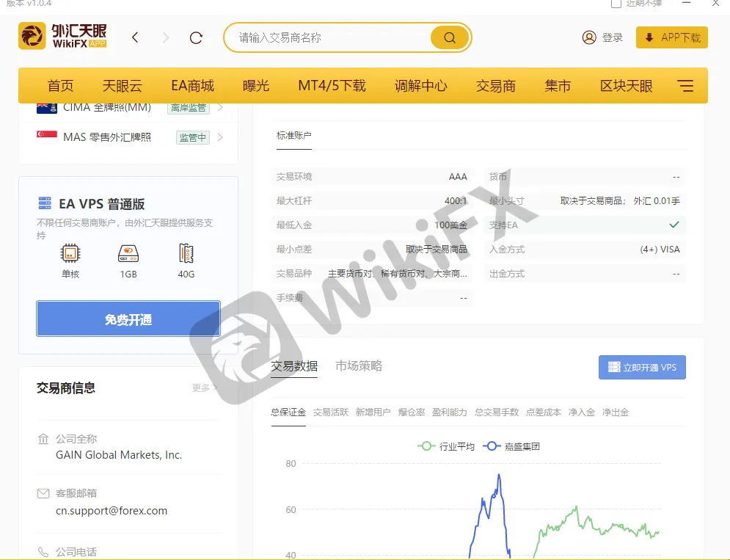Select the 点差成本 chart tab
The image size is (730, 560).
(x=544, y=412)
